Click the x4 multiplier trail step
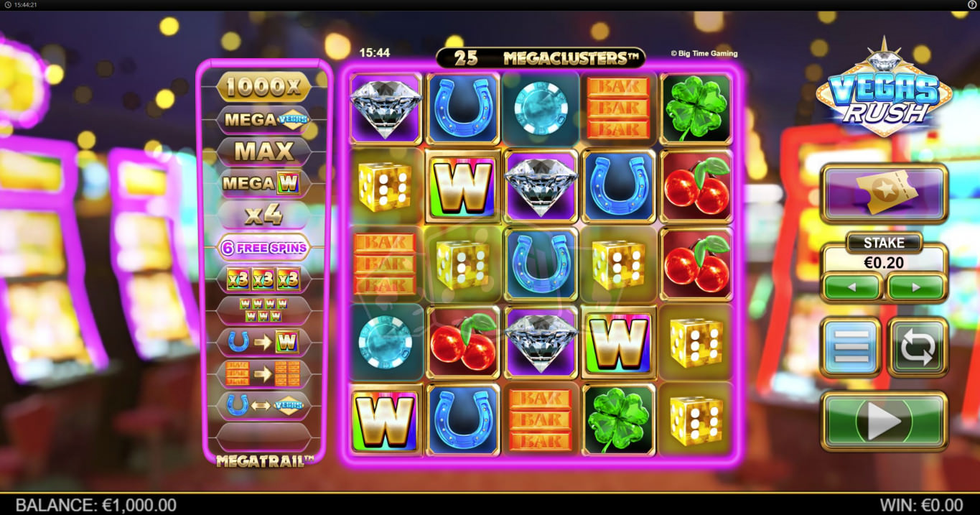 pos(264,215)
